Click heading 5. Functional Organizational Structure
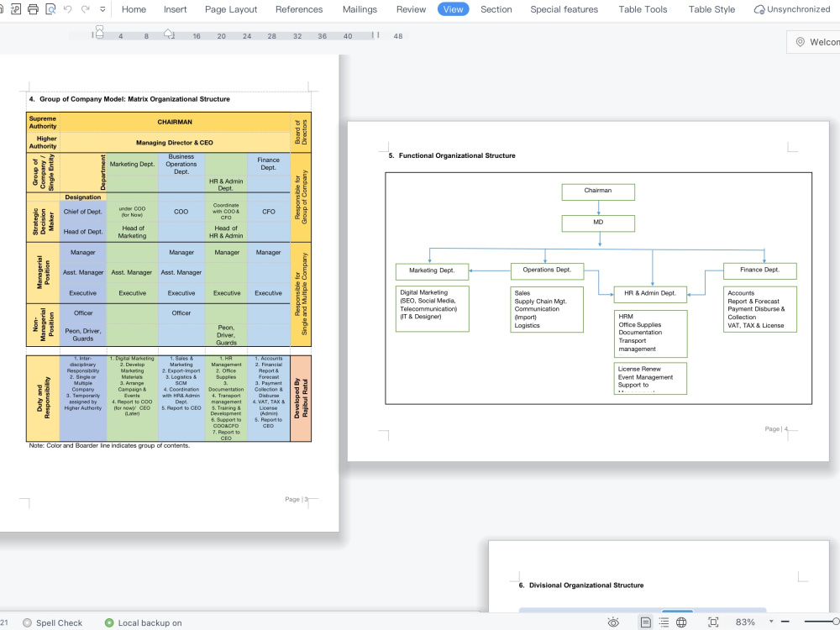 452,155
